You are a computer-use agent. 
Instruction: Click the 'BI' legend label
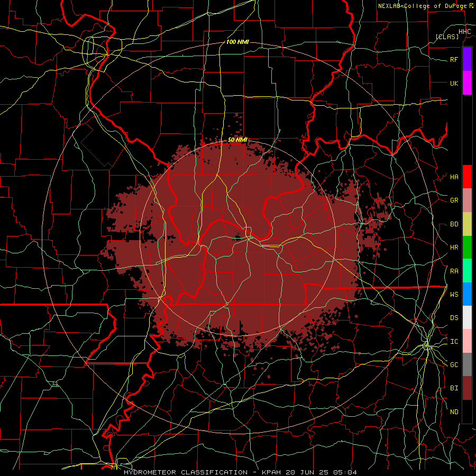[454, 388]
